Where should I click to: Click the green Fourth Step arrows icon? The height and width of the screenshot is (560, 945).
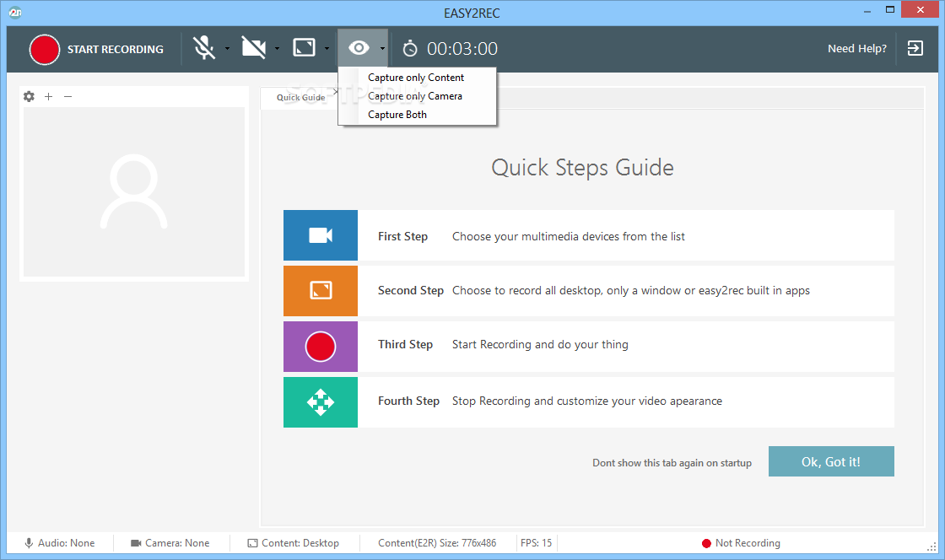(321, 402)
